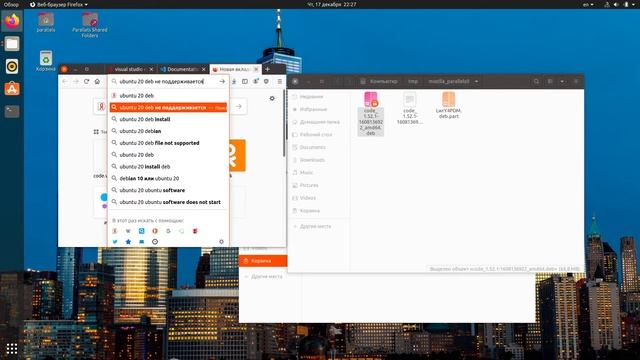The image size is (640, 360).
Task: Open search settings gear in suggestions panel
Action: click(221, 242)
